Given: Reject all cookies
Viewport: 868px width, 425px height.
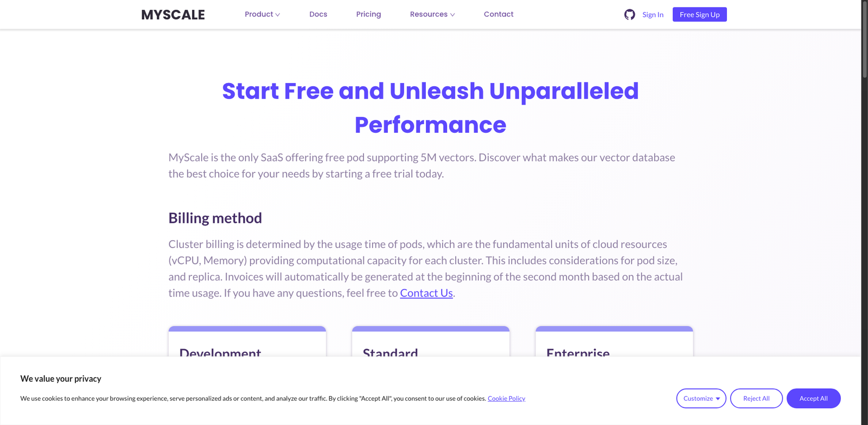Looking at the screenshot, I should (x=756, y=398).
